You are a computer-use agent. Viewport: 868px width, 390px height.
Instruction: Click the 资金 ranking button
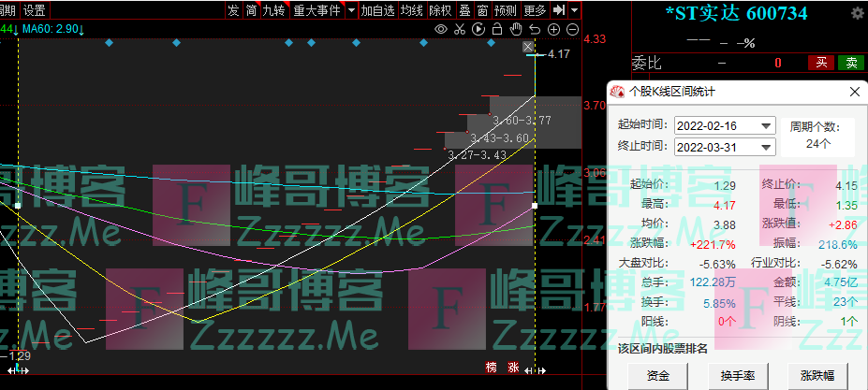[x=658, y=375]
